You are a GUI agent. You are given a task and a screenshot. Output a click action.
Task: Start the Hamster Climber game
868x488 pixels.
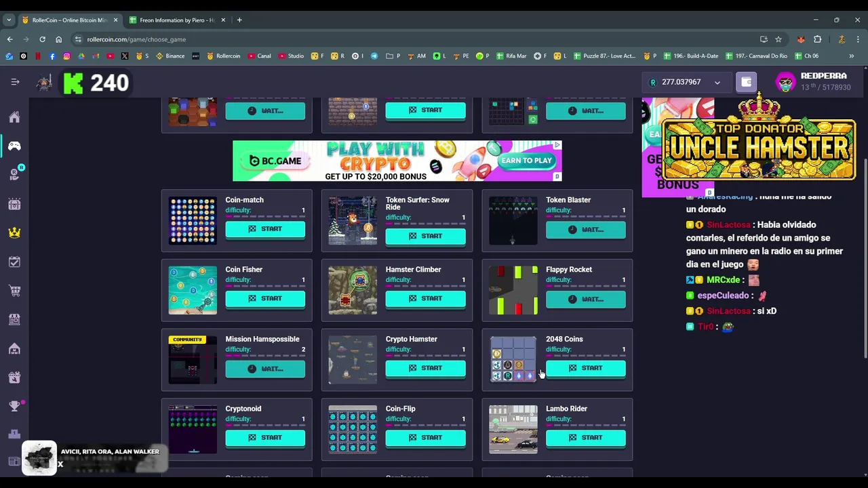coord(425,298)
